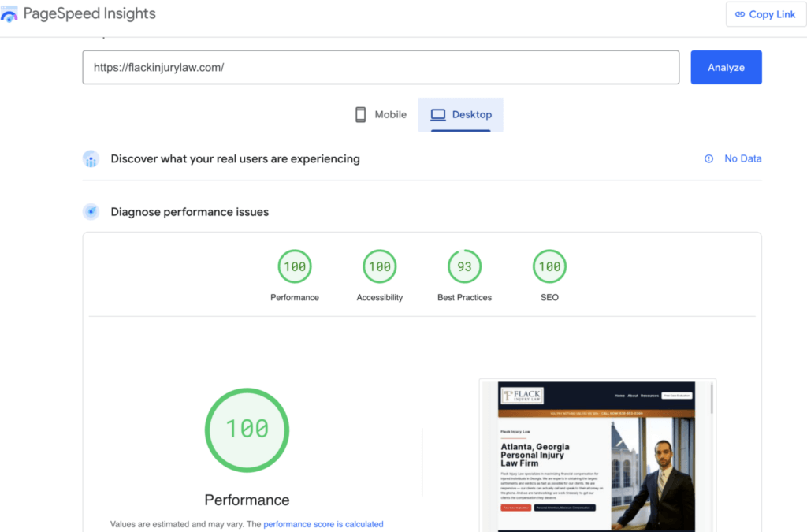Click the Diagnose performance issues section icon
The height and width of the screenshot is (532, 807).
click(x=91, y=211)
